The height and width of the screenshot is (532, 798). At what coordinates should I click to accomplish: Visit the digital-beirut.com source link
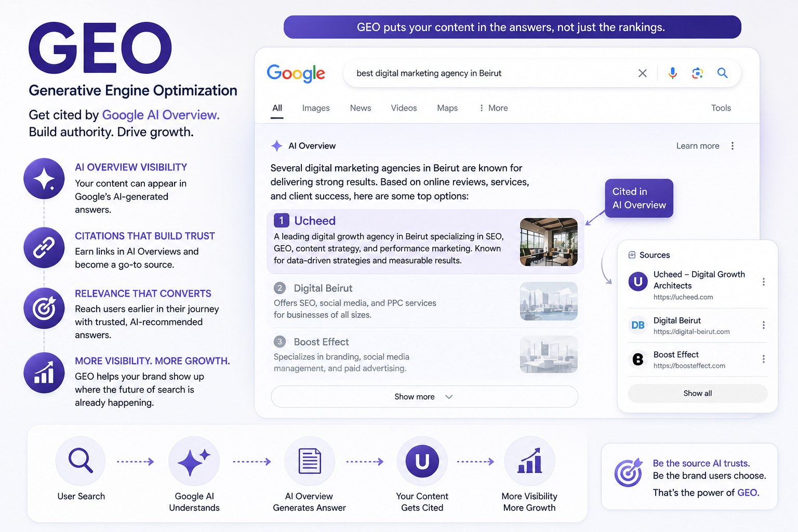coord(691,332)
